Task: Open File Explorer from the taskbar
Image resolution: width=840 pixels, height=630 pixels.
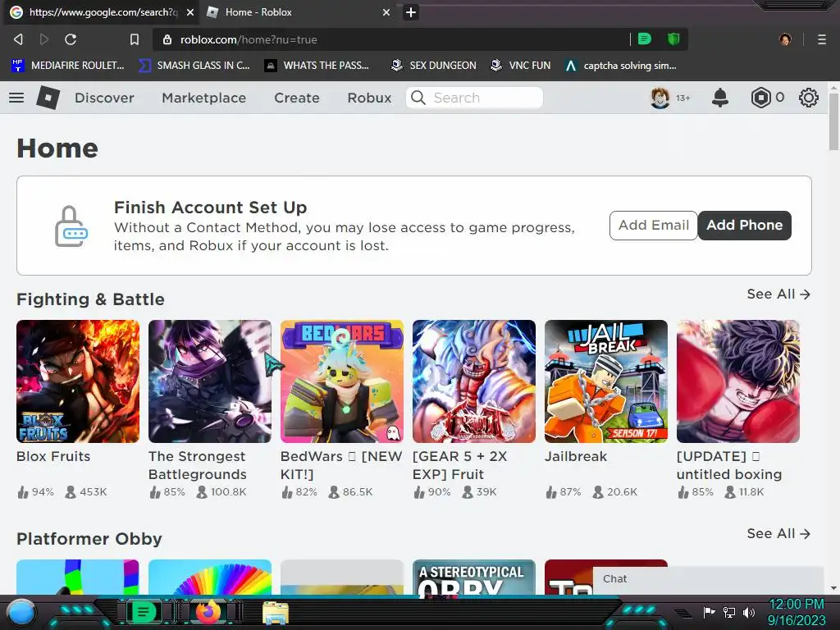Action: (276, 613)
